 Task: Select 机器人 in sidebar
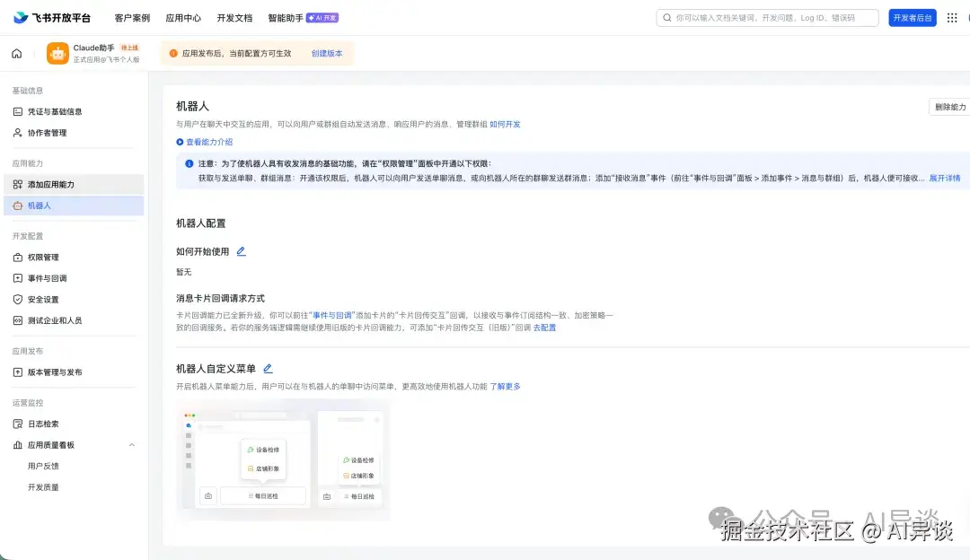[74, 206]
